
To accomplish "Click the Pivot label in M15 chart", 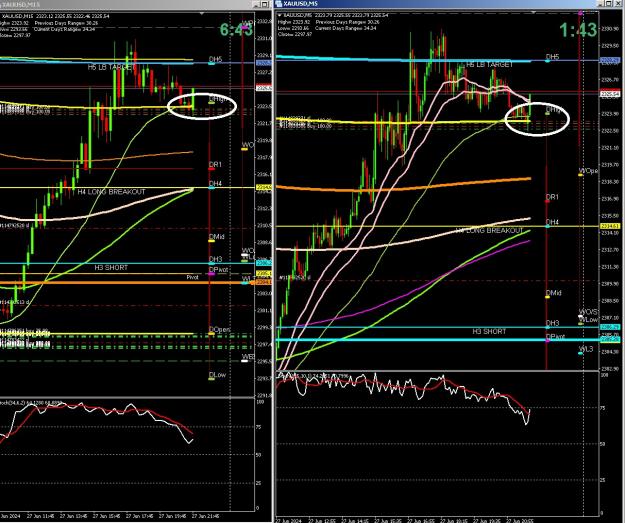I will tap(192, 277).
